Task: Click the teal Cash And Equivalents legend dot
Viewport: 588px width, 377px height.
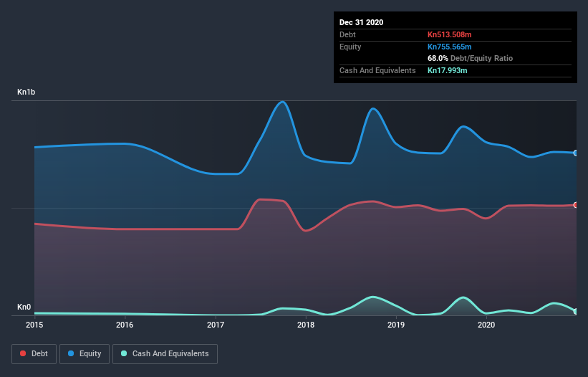Action: (124, 353)
